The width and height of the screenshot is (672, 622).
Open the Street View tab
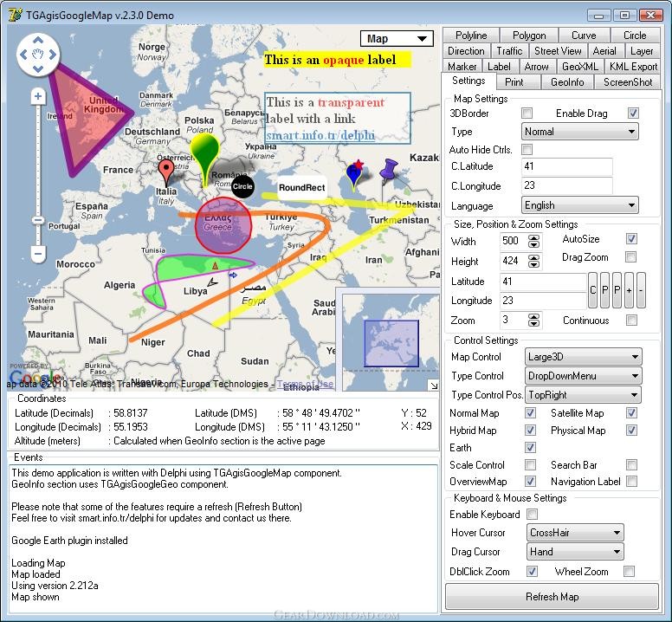click(558, 51)
